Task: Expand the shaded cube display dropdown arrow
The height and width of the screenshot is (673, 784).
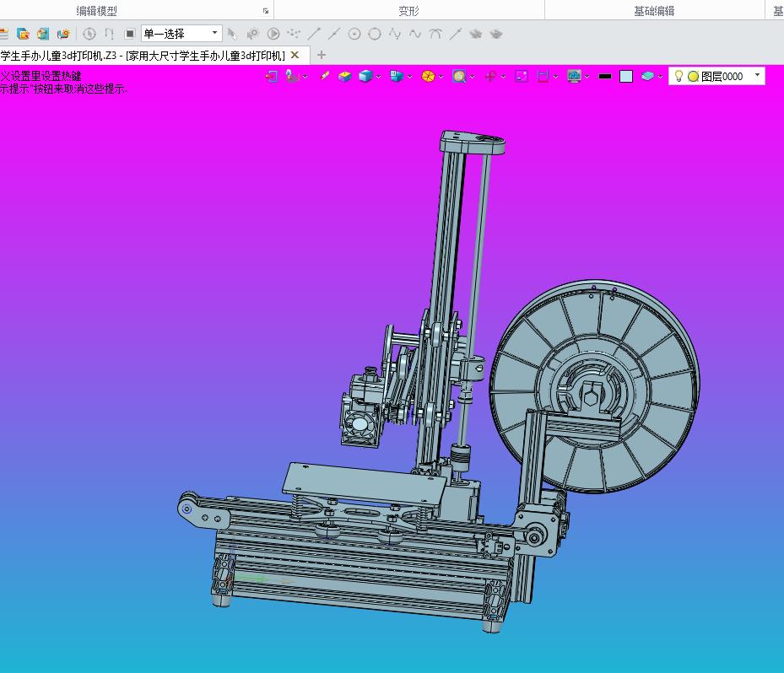Action: pyautogui.click(x=379, y=77)
